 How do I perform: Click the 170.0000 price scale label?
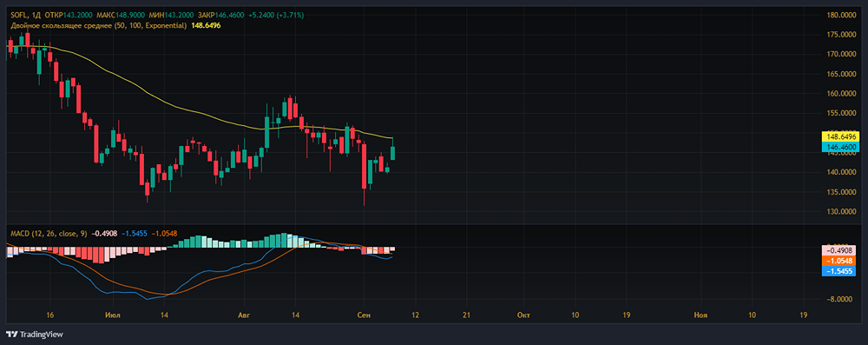pos(841,55)
